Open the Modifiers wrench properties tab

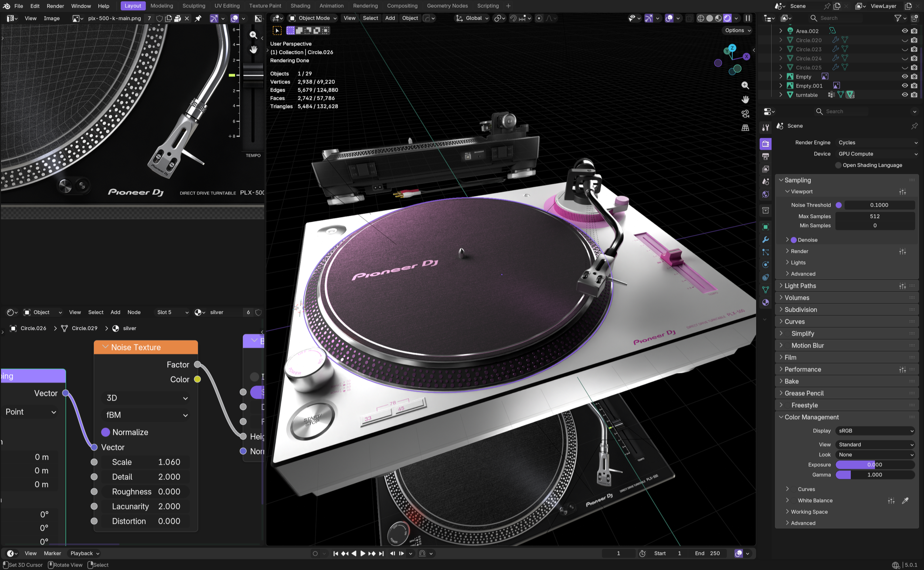765,240
